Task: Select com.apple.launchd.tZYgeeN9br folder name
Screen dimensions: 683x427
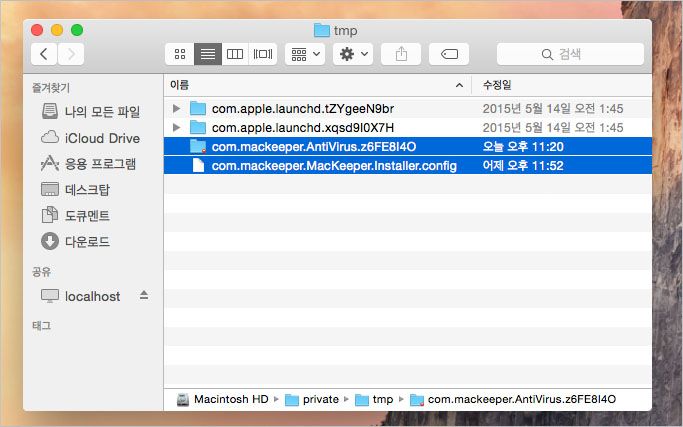Action: pos(303,108)
